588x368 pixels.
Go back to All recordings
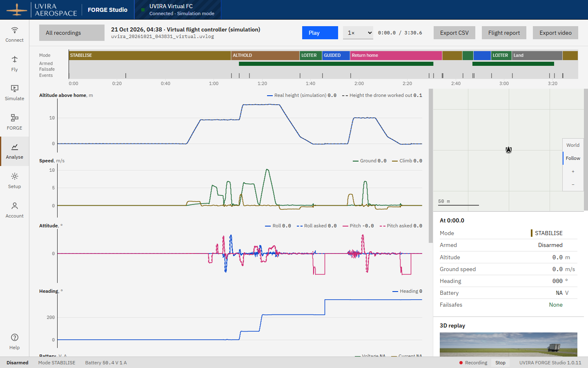point(72,33)
